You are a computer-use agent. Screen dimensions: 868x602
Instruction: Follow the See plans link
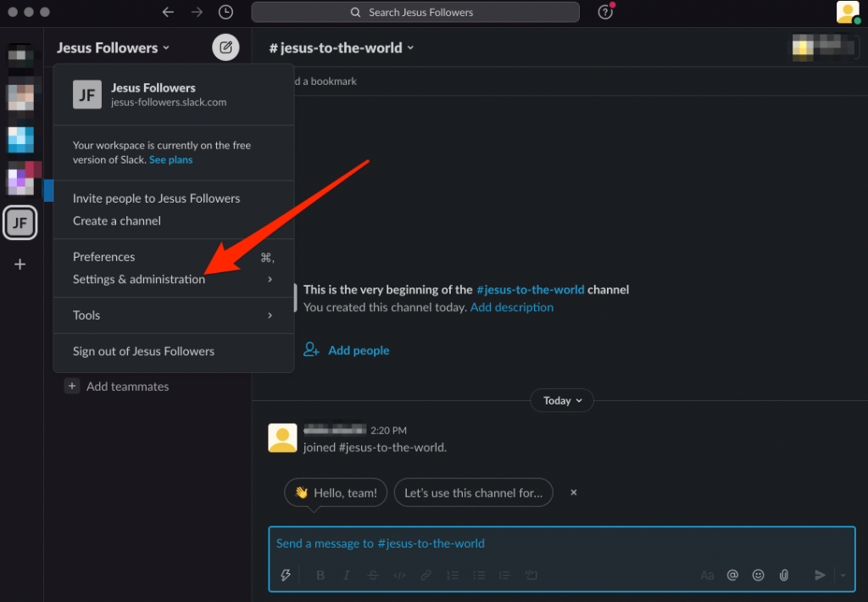point(170,159)
